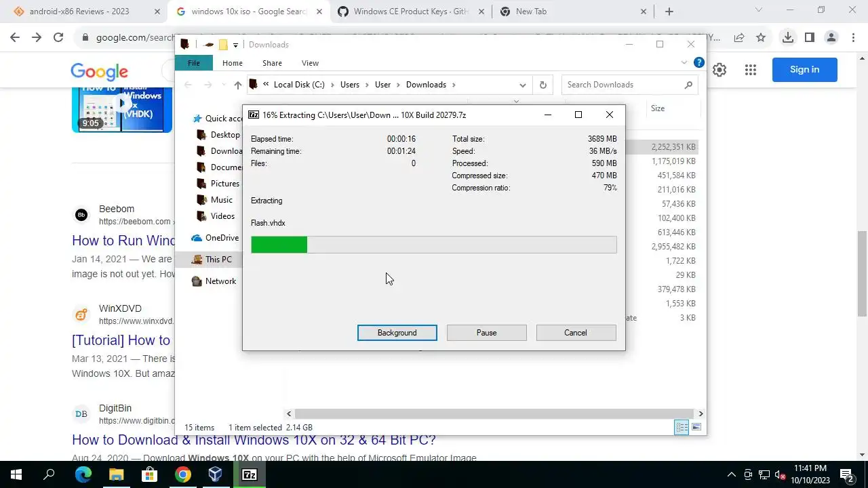
Task: Open Chrome downloads icon
Action: [x=788, y=38]
